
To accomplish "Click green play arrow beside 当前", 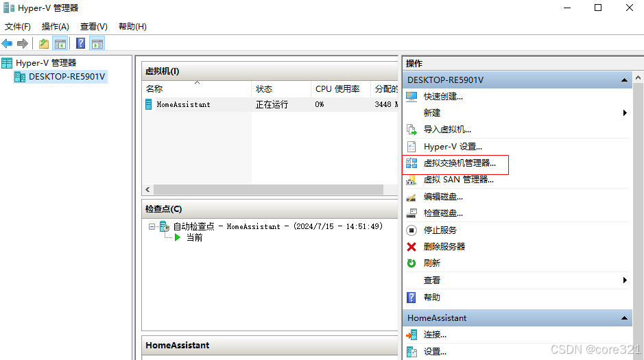I will click(x=178, y=238).
